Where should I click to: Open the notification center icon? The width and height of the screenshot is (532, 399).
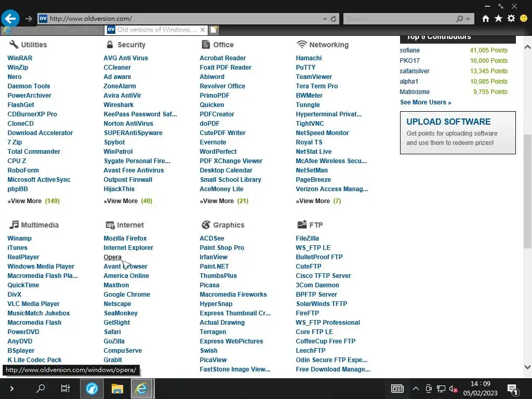512,390
